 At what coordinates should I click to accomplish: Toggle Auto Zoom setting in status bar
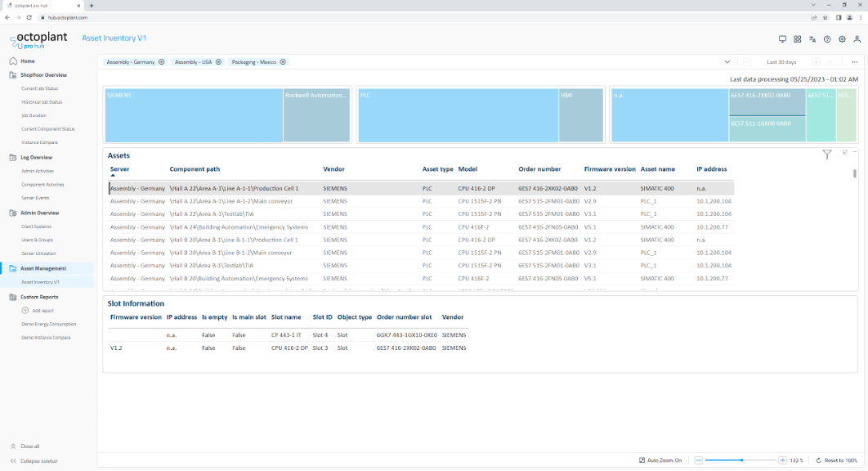coord(660,460)
